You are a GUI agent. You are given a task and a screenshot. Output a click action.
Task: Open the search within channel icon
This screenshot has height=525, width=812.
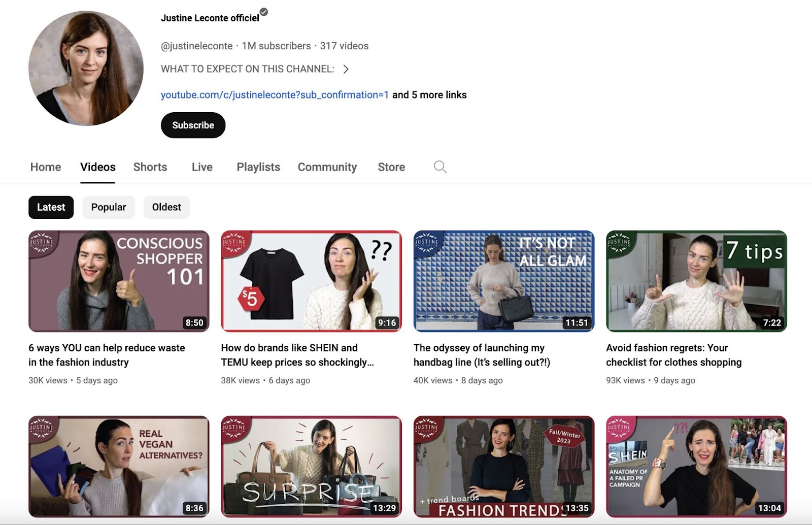(439, 167)
